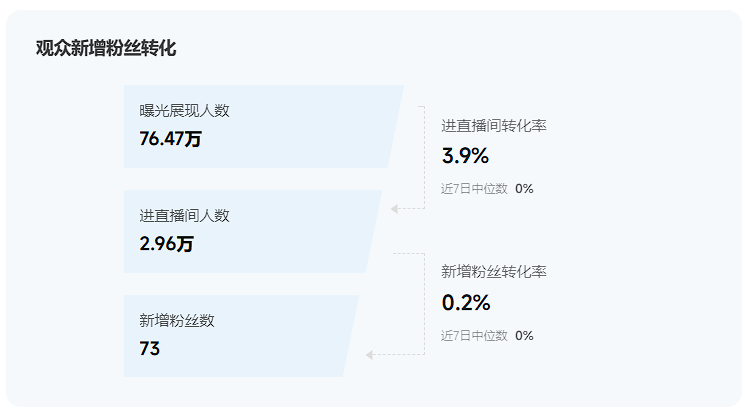Click the 曝光展现人数 label text
This screenshot has width=745, height=414.
coord(184,111)
